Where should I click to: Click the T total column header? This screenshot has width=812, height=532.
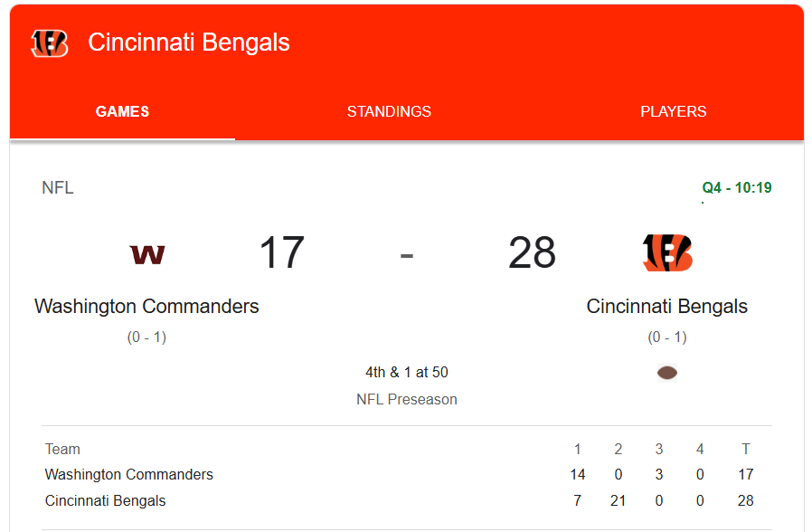point(746,449)
